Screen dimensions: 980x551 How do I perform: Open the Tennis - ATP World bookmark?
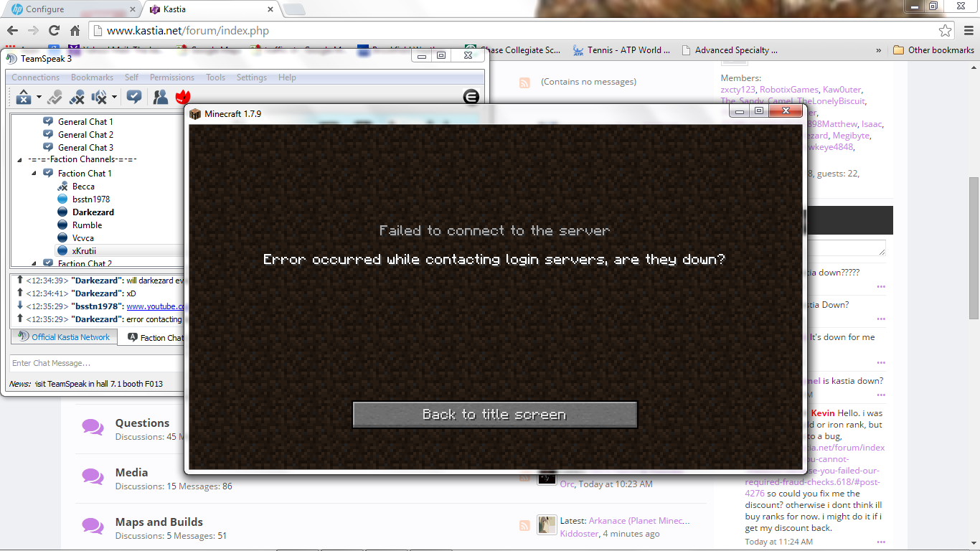point(621,50)
